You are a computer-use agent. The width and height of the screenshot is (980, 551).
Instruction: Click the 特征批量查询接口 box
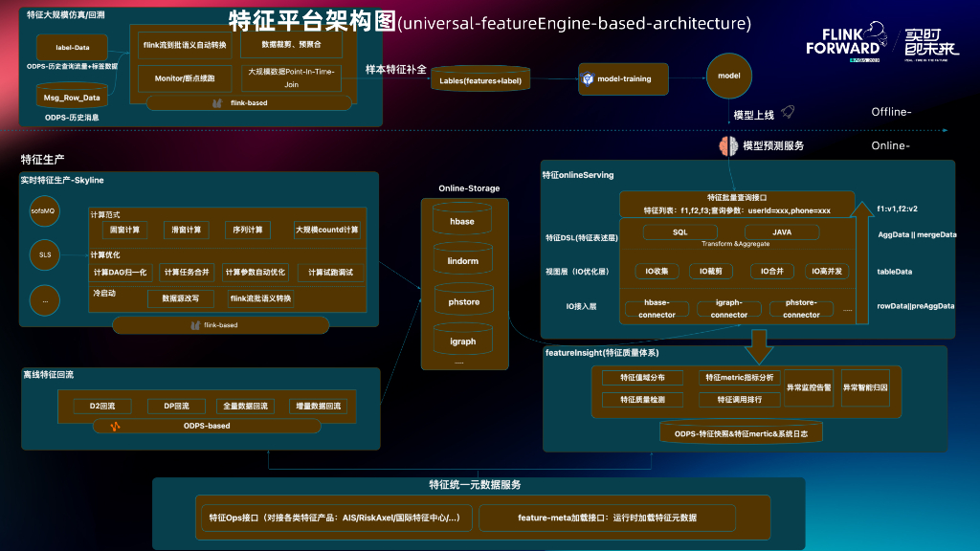click(x=737, y=205)
